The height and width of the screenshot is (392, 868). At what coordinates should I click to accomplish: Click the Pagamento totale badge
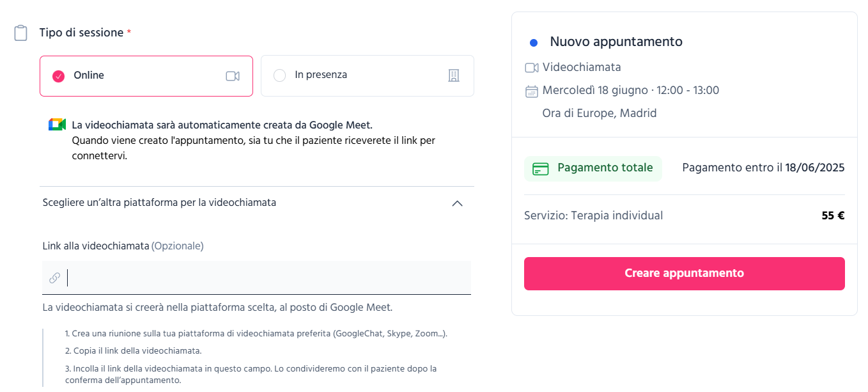[593, 169]
